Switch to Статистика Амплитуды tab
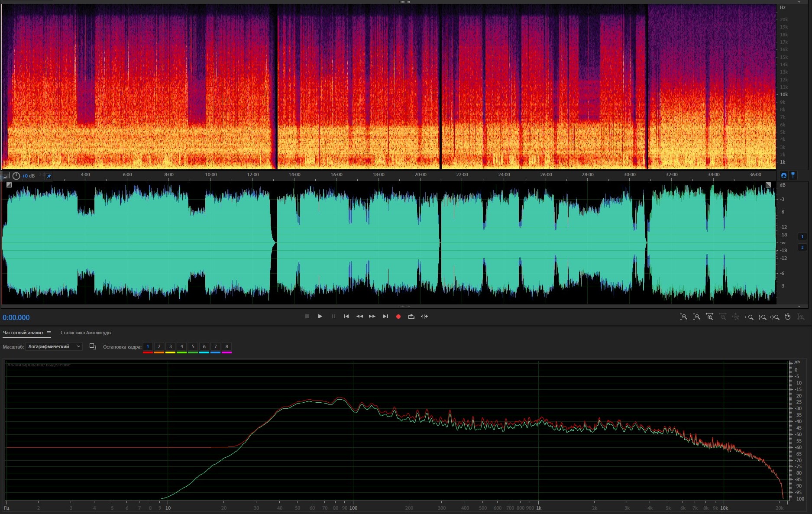The height and width of the screenshot is (514, 812). (x=86, y=333)
